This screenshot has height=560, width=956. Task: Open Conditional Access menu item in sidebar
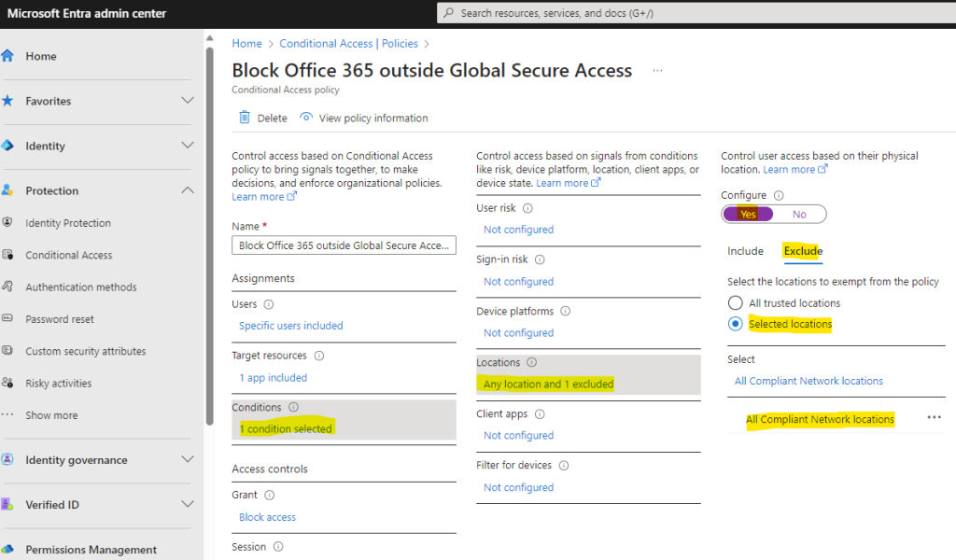click(x=68, y=255)
